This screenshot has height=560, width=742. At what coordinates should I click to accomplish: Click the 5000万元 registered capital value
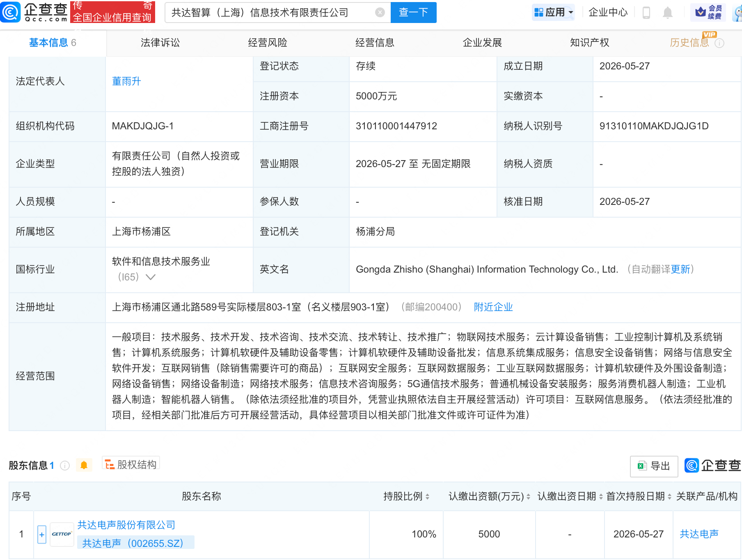tap(376, 96)
